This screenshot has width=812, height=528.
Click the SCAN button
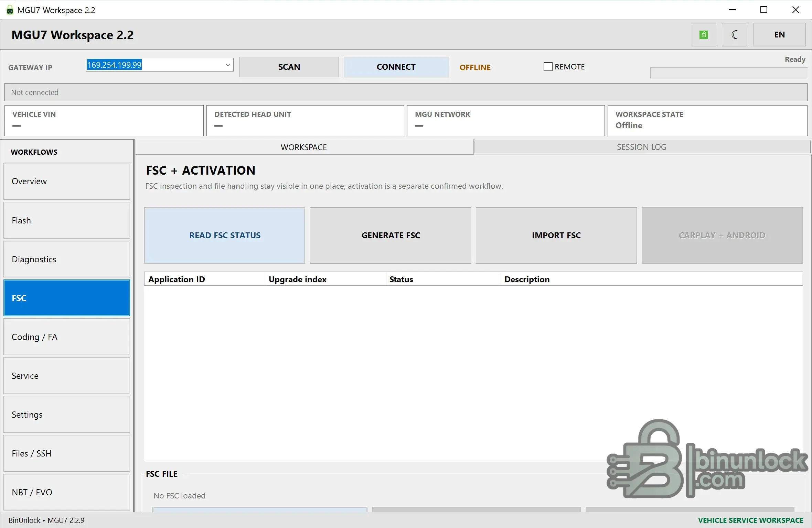click(289, 67)
